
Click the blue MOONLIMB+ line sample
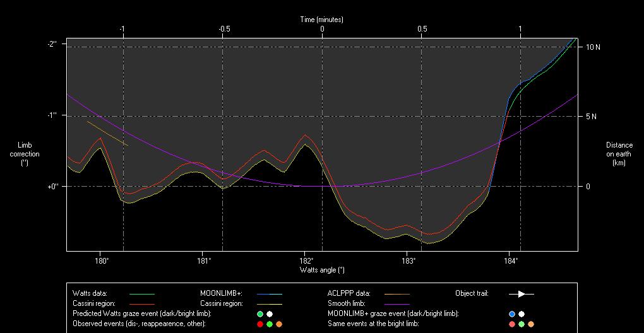[x=269, y=294]
